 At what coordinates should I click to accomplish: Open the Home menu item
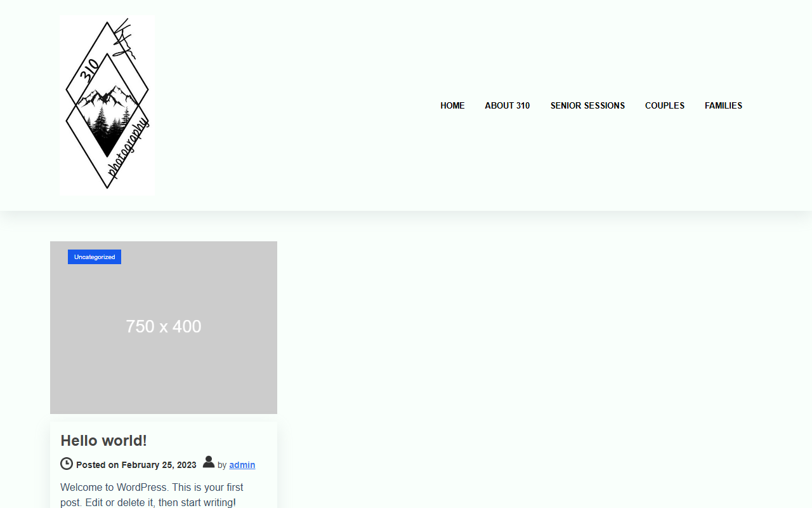coord(452,105)
